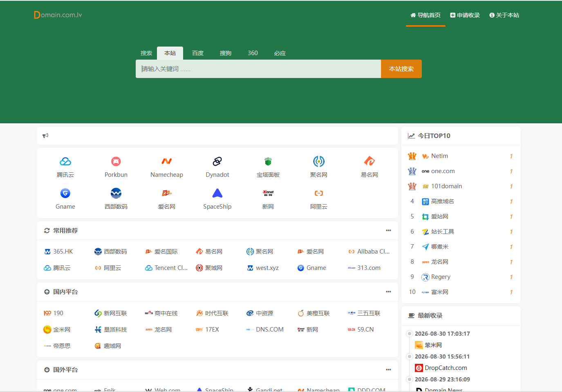Open the 爱名网 icon tile in top grid
Image resolution: width=562 pixels, height=392 pixels.
click(x=167, y=199)
